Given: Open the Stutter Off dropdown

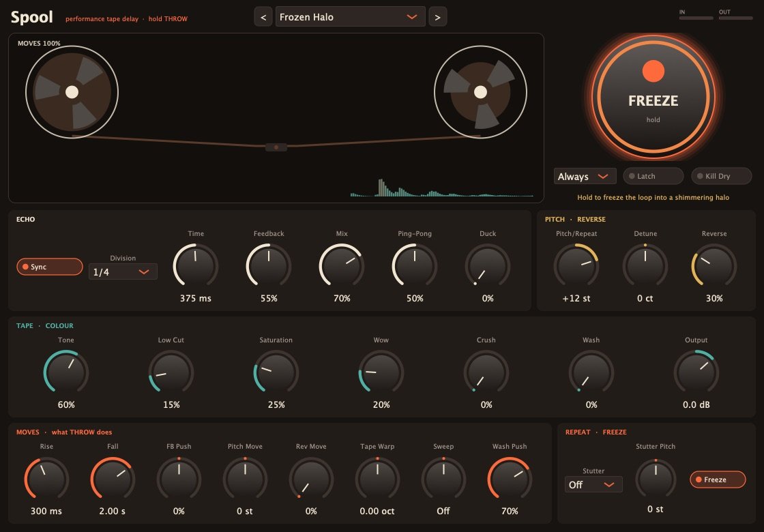Looking at the screenshot, I should tap(593, 485).
